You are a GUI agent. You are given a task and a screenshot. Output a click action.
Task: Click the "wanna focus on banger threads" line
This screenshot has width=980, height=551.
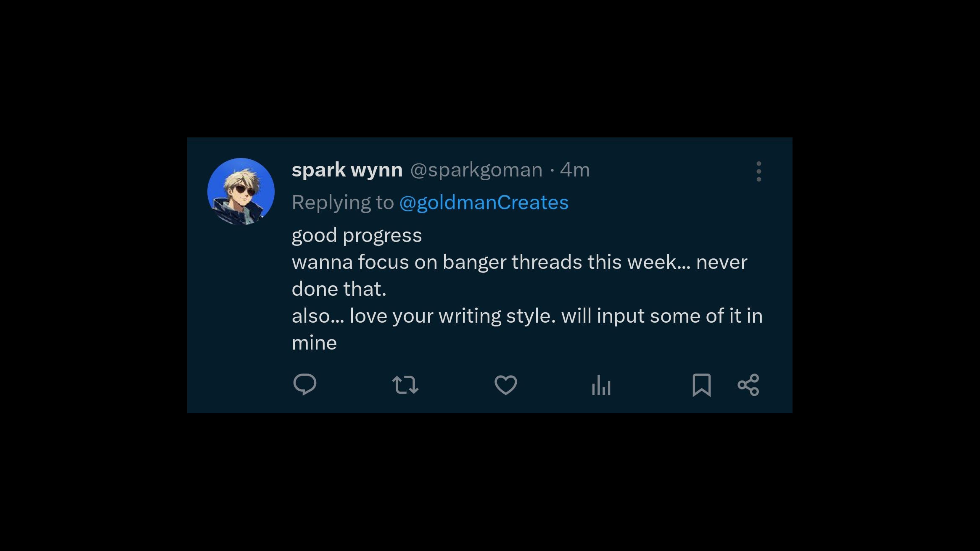437,262
